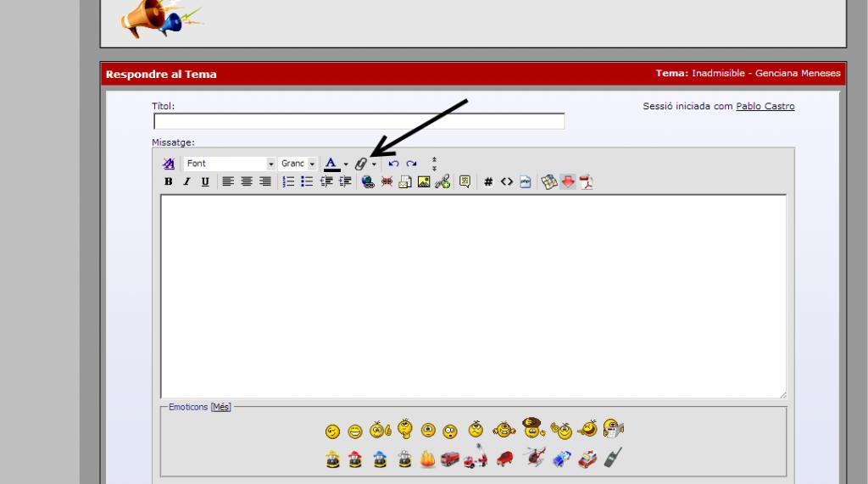Insert the big grin emoticon

[x=355, y=431]
